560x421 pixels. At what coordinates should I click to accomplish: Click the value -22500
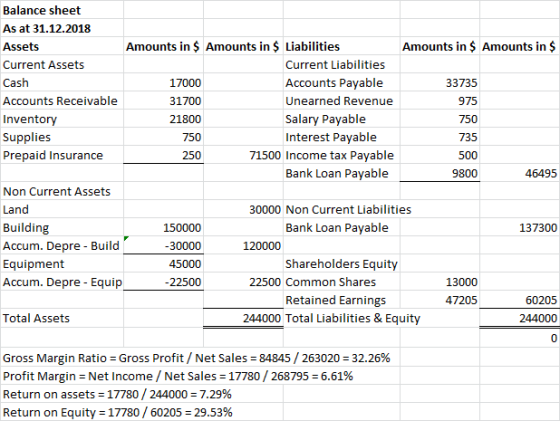pyautogui.click(x=164, y=282)
